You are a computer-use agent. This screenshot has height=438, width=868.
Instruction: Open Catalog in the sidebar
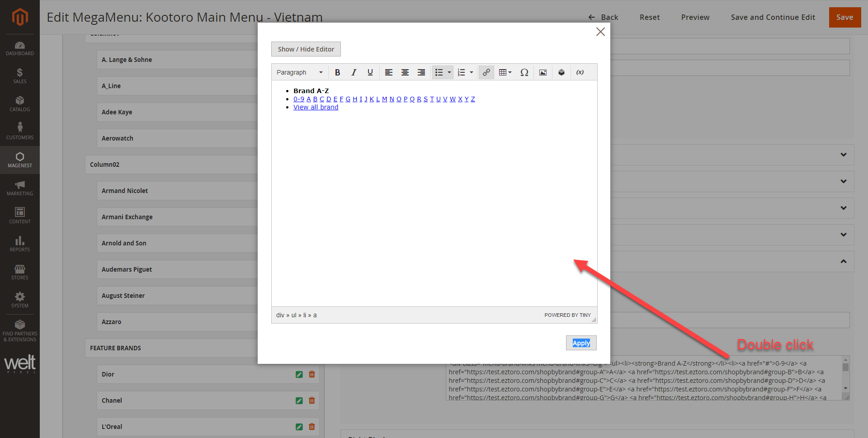click(20, 104)
